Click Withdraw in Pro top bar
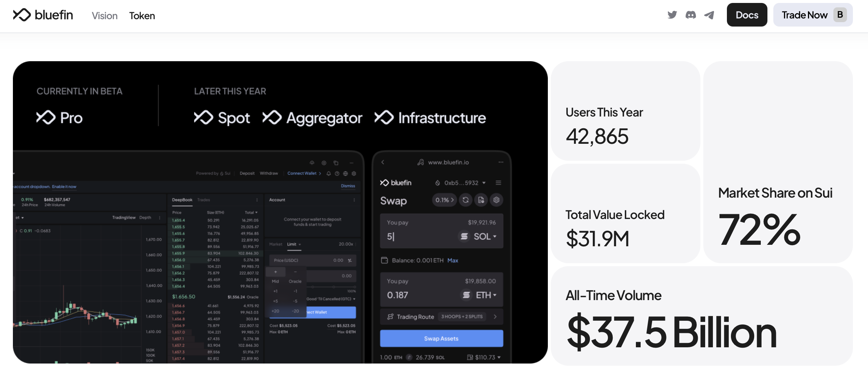This screenshot has height=379, width=868. coord(269,173)
